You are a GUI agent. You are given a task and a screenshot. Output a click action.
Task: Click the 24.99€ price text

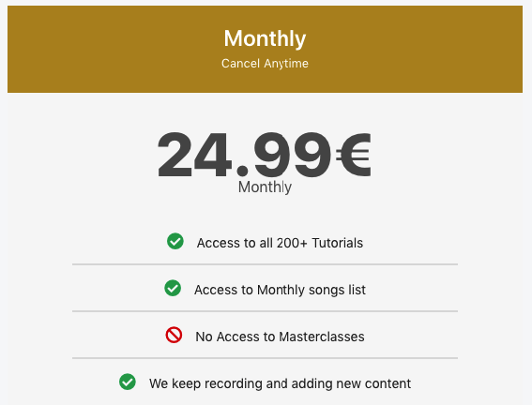pos(265,155)
